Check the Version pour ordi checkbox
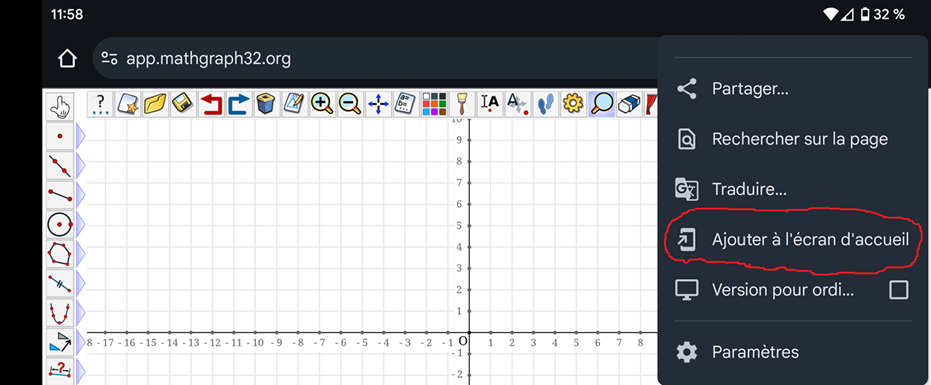Viewport: 931px width, 385px height. 898,290
